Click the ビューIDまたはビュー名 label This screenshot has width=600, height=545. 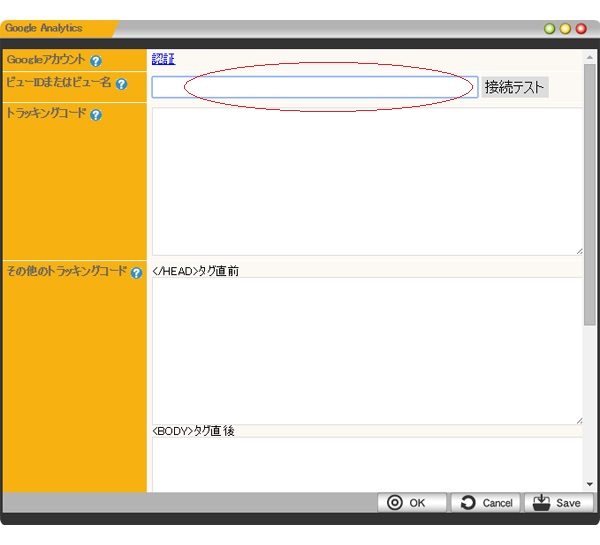point(59,83)
